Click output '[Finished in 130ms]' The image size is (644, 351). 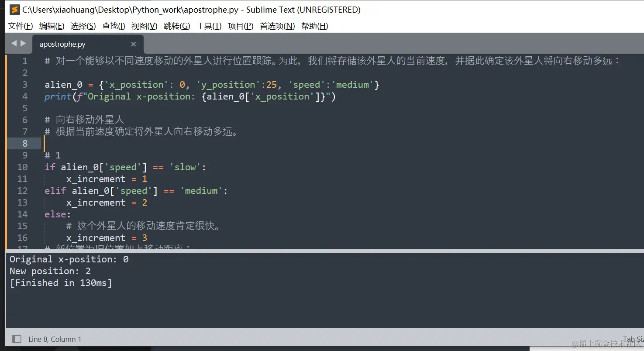61,283
